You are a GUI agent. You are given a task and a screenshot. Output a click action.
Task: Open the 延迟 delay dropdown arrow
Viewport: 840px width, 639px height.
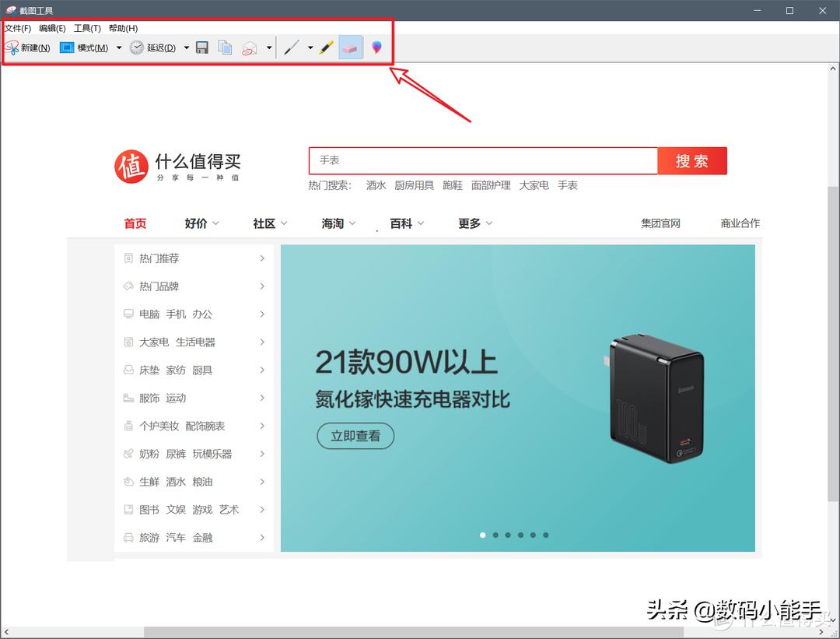click(186, 47)
